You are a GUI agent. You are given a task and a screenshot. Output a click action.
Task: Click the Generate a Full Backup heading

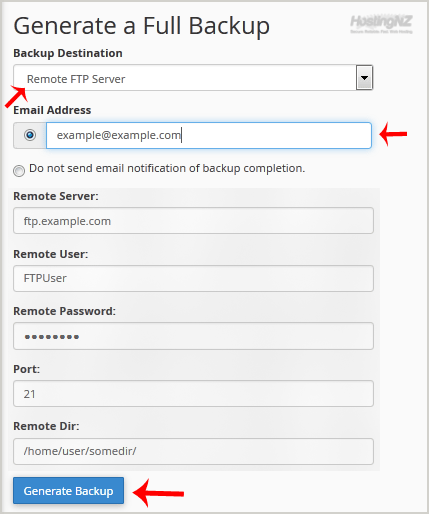(141, 26)
